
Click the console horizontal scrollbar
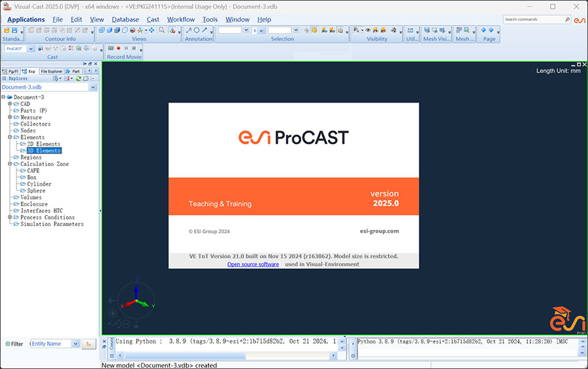[x=226, y=355]
